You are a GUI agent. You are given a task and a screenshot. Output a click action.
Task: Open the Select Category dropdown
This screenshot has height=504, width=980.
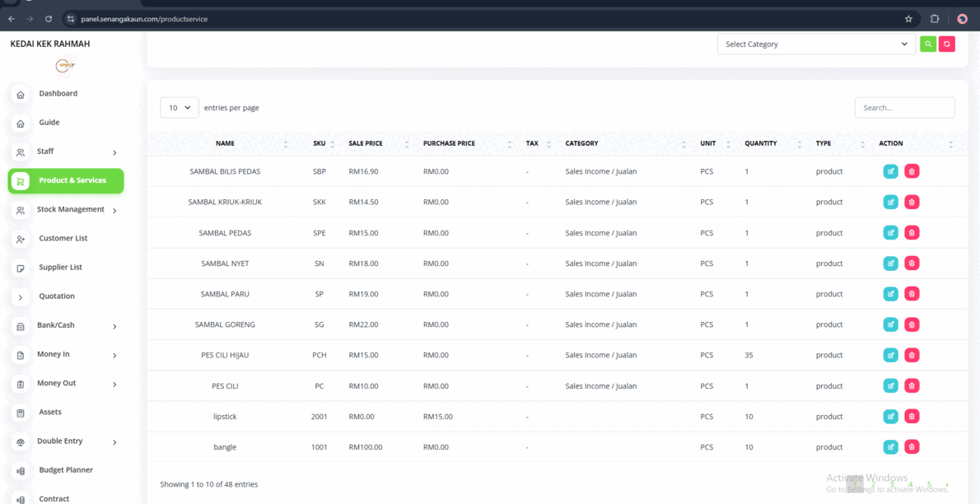click(x=815, y=44)
